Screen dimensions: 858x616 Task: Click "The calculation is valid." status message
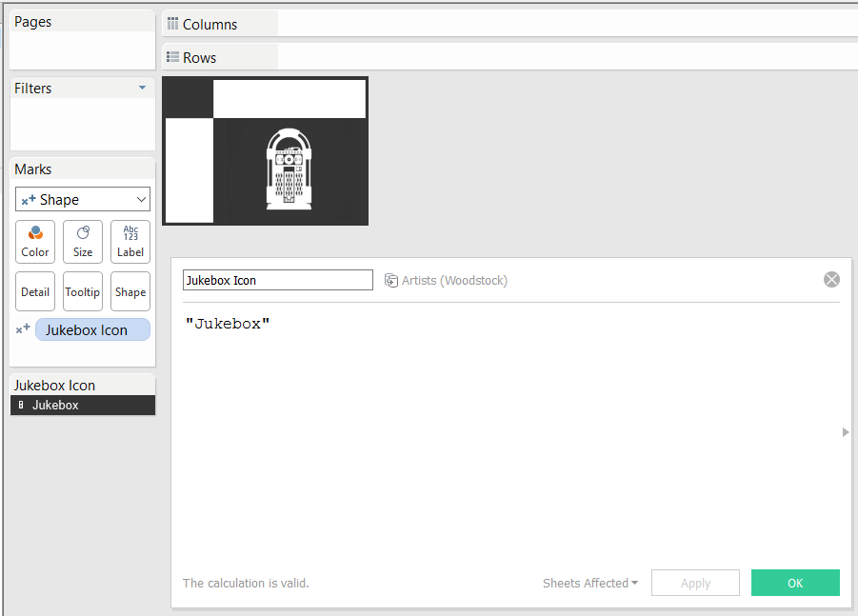click(x=246, y=584)
